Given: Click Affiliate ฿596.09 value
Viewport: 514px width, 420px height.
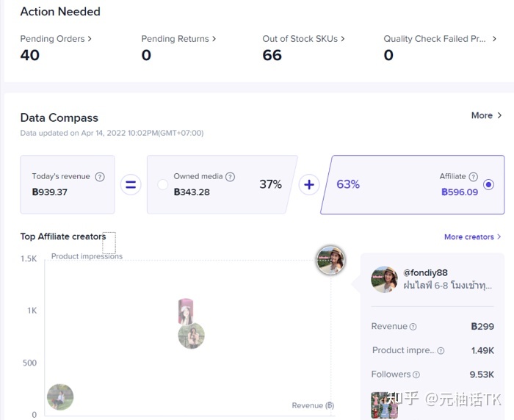Looking at the screenshot, I should (x=460, y=192).
